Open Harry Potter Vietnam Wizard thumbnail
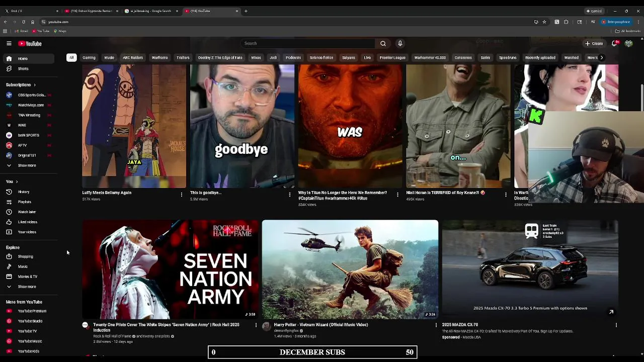The image size is (644, 362). click(350, 269)
